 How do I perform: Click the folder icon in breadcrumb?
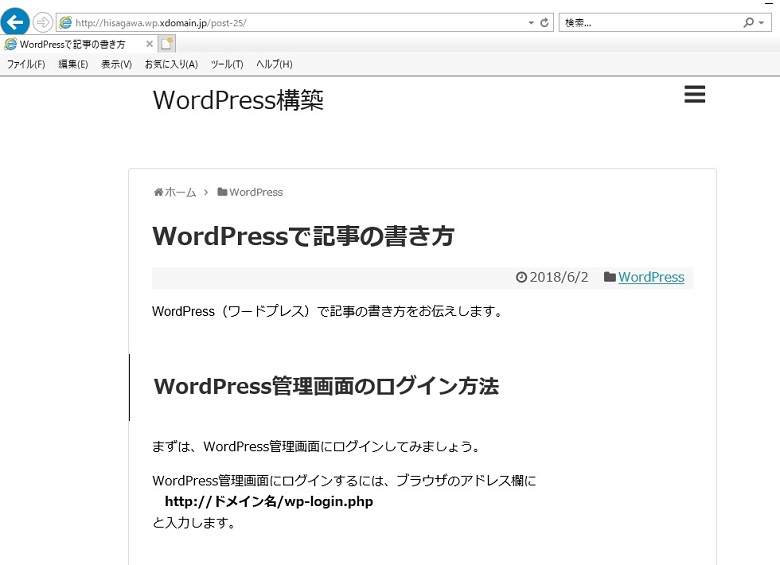(x=222, y=192)
